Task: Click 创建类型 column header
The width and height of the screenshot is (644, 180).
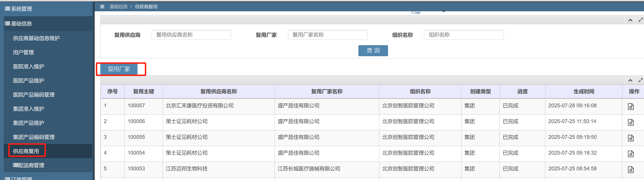Action: 480,92
